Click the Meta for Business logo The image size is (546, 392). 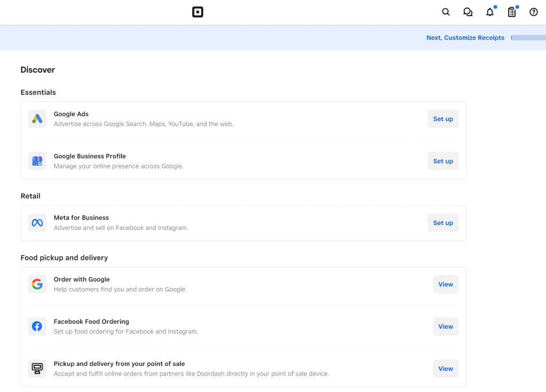[x=37, y=223]
